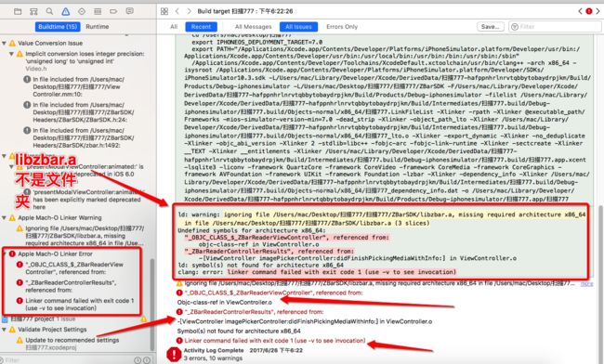Click the red error indicator at top right
This screenshot has width=604, height=364.
click(x=589, y=11)
